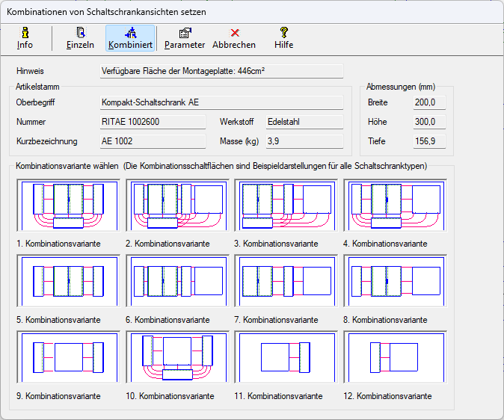The height and width of the screenshot is (420, 504).
Task: Choose the 11. Kombinationsvariante single view
Action: (286, 358)
